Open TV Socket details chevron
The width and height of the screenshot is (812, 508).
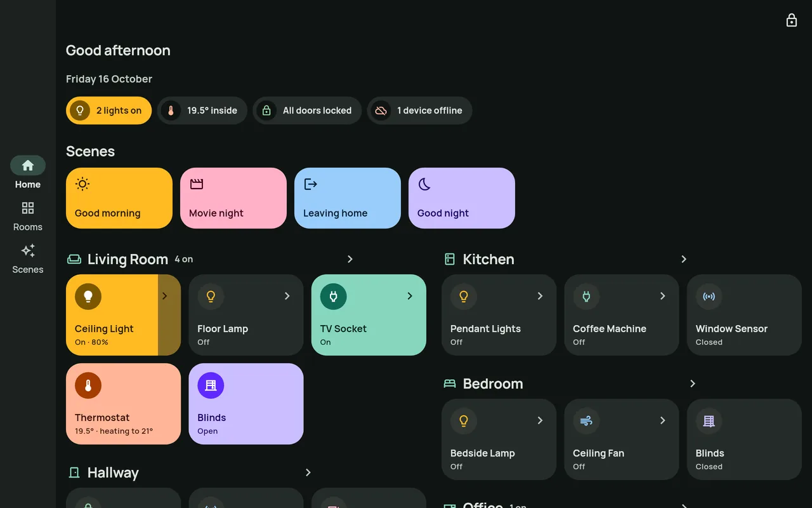[x=410, y=296]
